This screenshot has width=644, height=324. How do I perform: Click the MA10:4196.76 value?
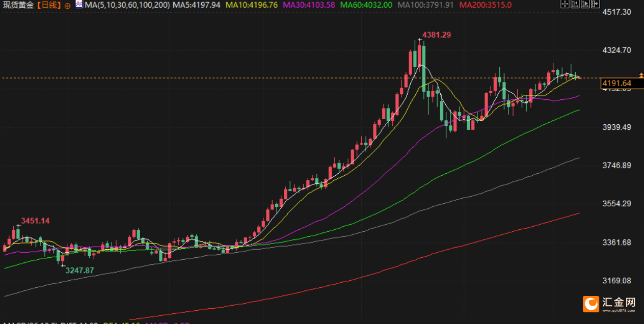[252, 5]
